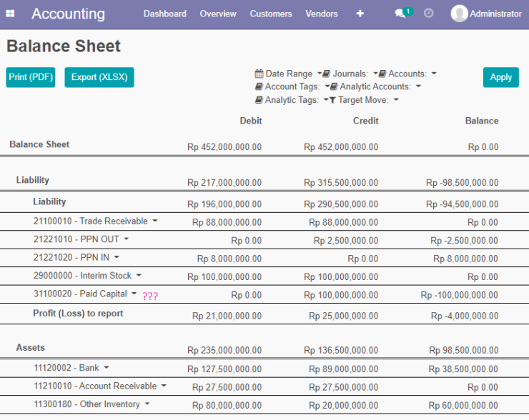Expand the 31100020 - Paid Capital line

[134, 294]
